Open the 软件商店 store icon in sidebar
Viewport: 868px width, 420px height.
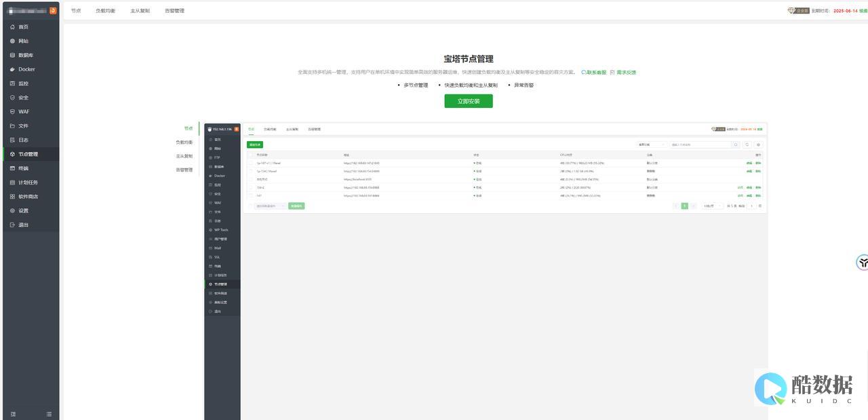(12, 197)
